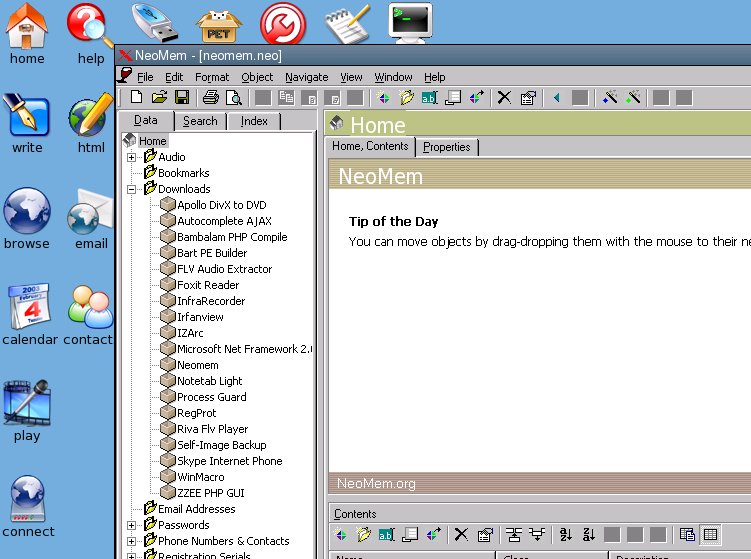Open Print Preview with magnifier page icon
The height and width of the screenshot is (559, 751).
234,98
